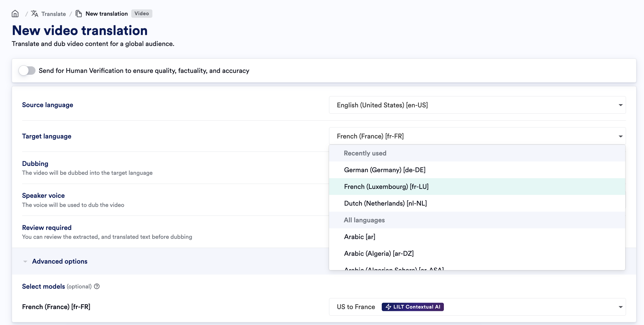Click the help icon beside Select models

pyautogui.click(x=97, y=286)
